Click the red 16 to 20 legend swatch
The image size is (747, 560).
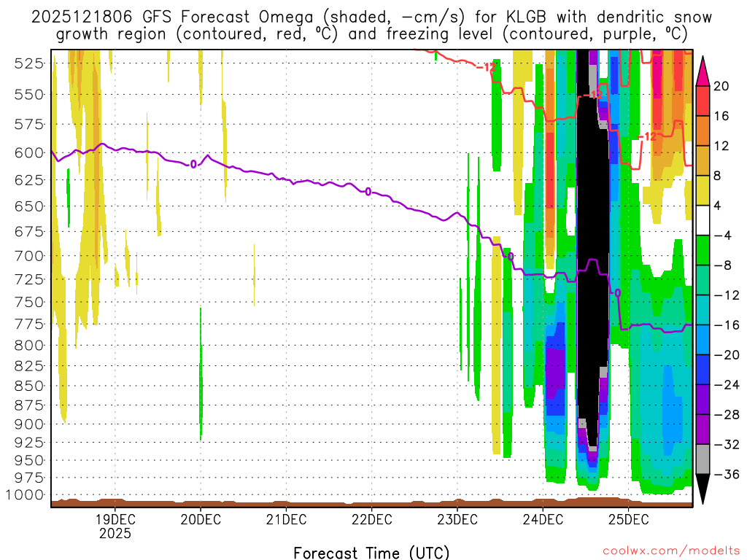click(x=703, y=101)
